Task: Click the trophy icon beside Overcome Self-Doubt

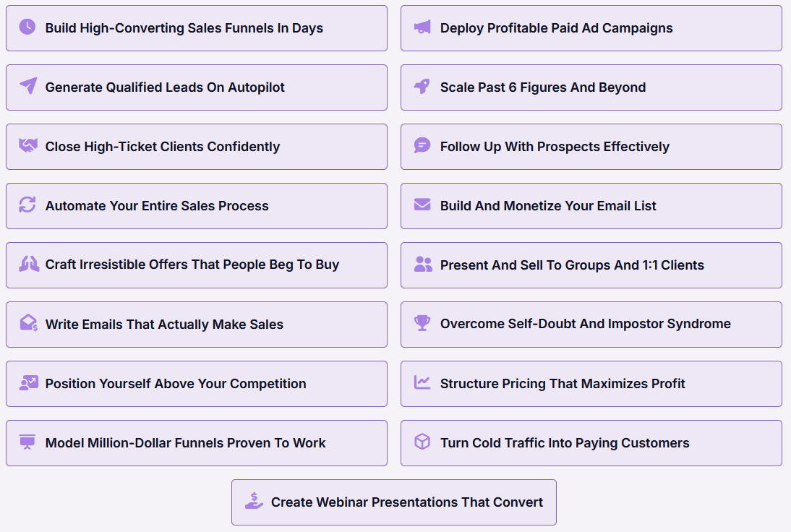Action: pos(422,324)
